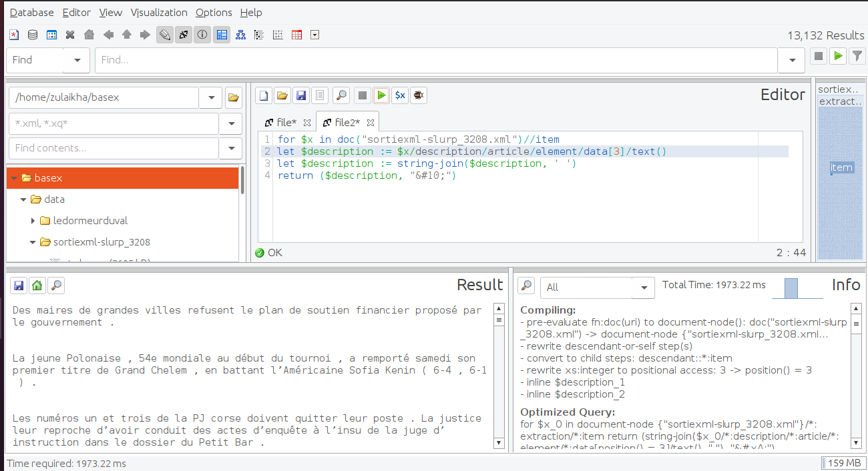Go to the root with Home icon
868x471 pixels.
tap(89, 35)
